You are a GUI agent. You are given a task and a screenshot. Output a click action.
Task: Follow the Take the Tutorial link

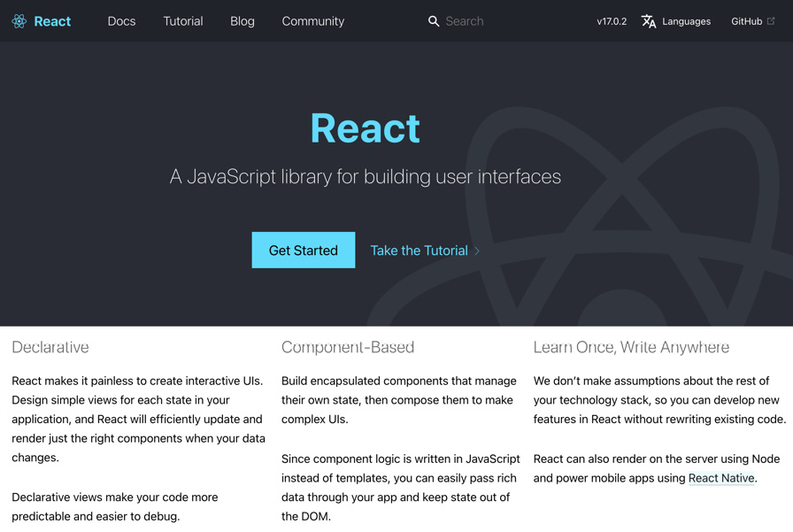(418, 251)
